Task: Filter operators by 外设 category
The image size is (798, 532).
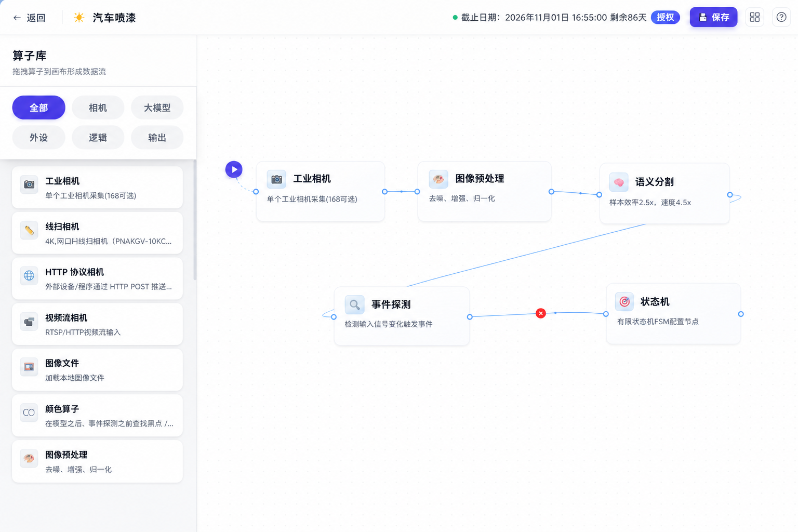Action: point(39,138)
